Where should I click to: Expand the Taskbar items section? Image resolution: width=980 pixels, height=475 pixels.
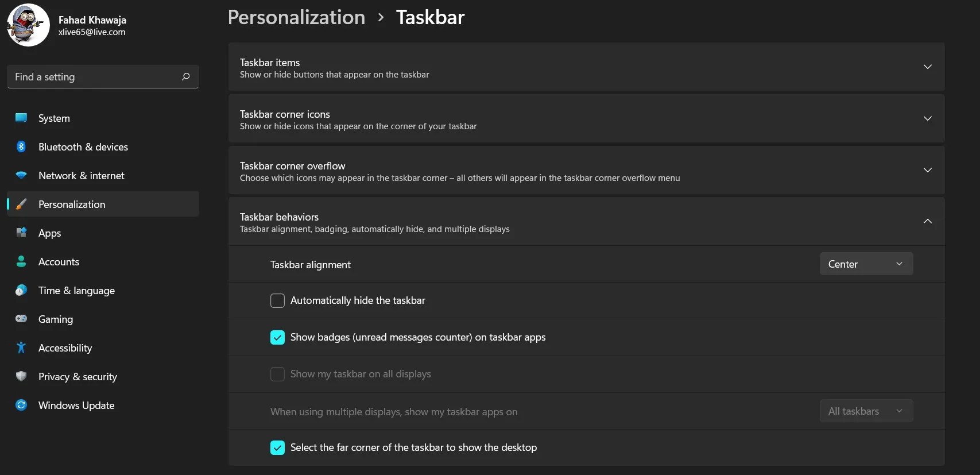[927, 67]
